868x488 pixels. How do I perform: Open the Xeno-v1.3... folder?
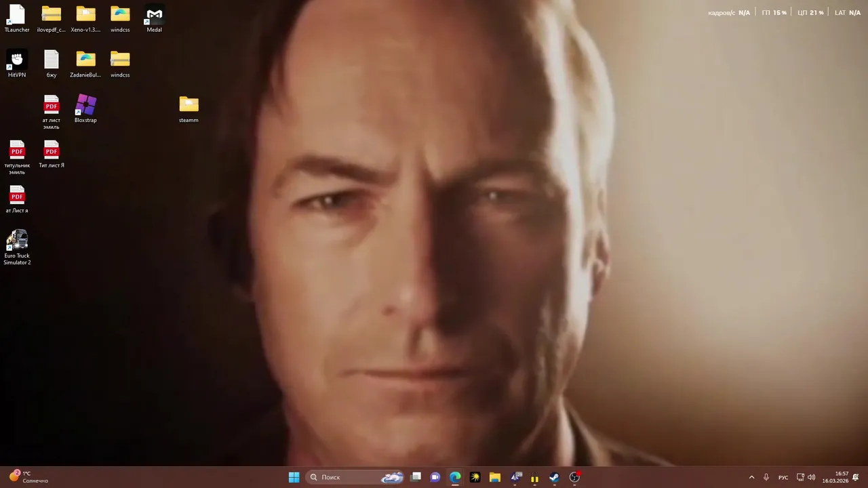coord(85,19)
